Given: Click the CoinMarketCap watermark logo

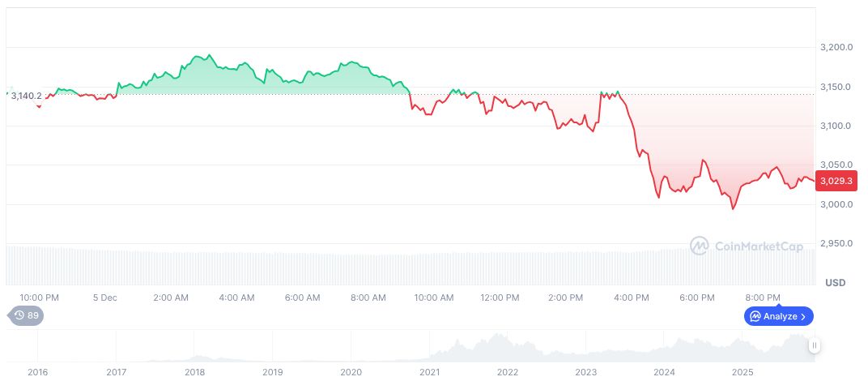Looking at the screenshot, I should pos(699,245).
